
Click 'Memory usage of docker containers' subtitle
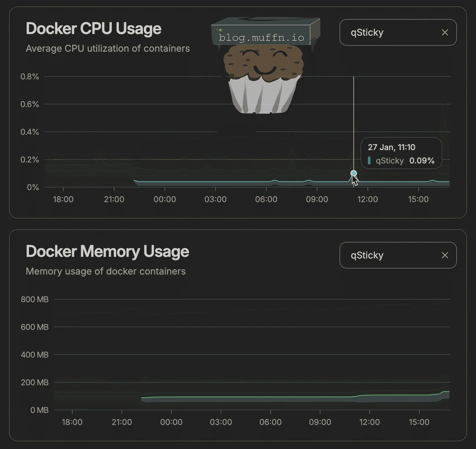[105, 271]
